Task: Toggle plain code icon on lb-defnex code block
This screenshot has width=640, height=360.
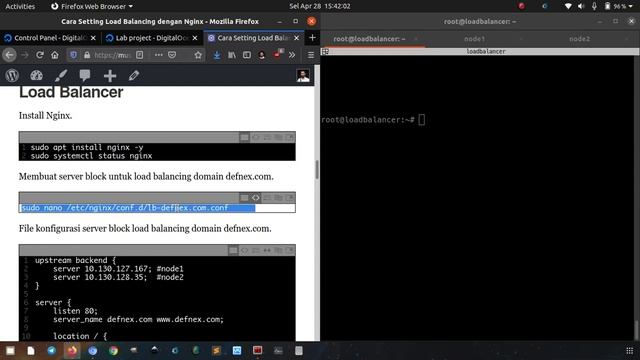Action: (256, 198)
